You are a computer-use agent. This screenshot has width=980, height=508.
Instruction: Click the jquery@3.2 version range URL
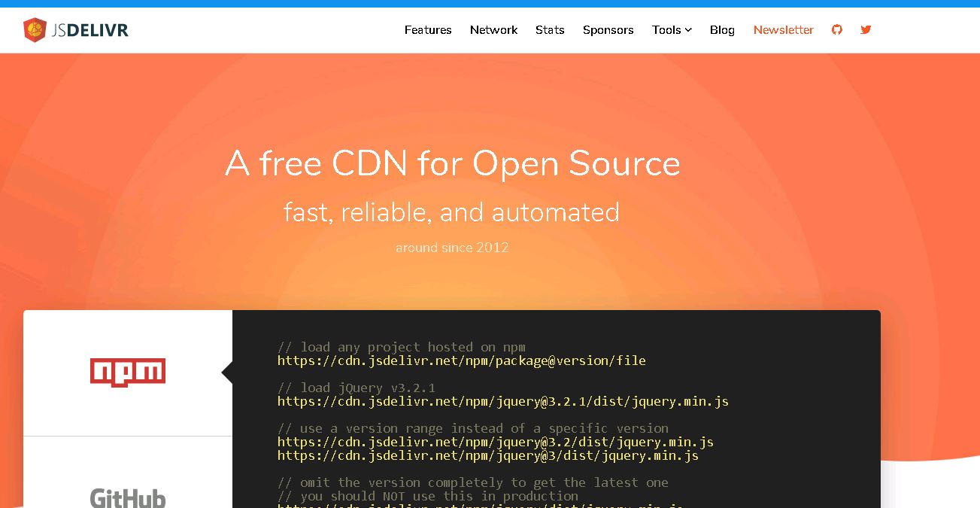[x=496, y=442]
